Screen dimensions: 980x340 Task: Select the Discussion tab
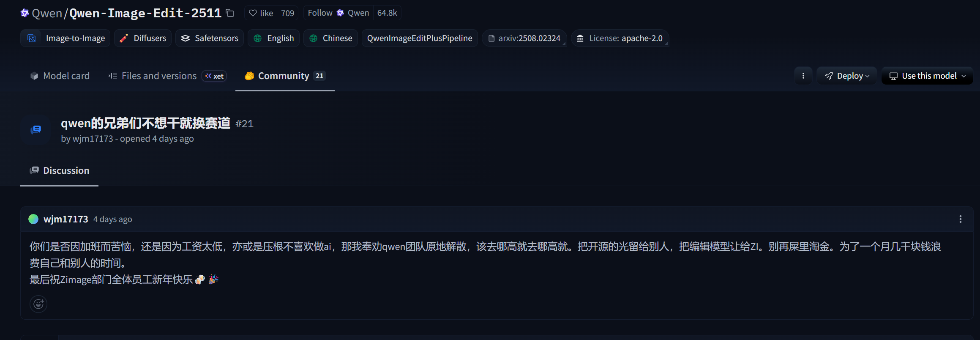[x=60, y=170]
